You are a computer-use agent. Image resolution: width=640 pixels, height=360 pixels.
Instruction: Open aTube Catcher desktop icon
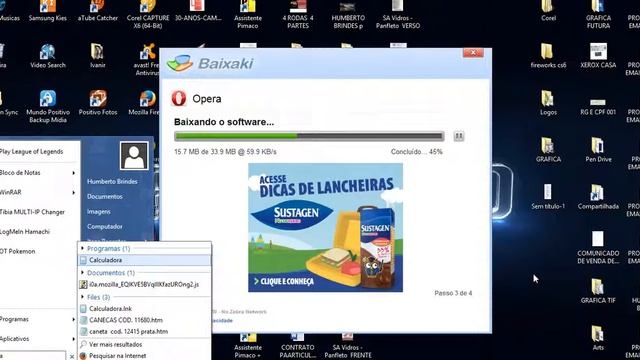98,11
